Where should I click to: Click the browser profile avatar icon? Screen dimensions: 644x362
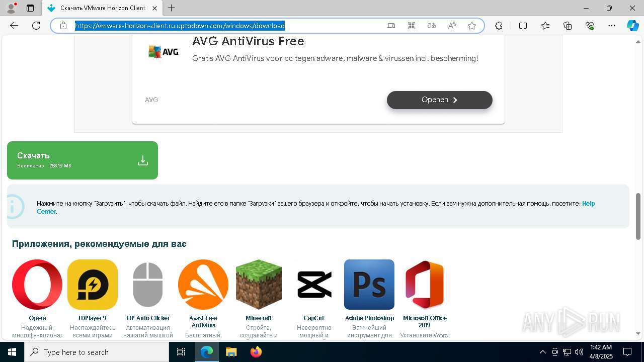pos(11,8)
